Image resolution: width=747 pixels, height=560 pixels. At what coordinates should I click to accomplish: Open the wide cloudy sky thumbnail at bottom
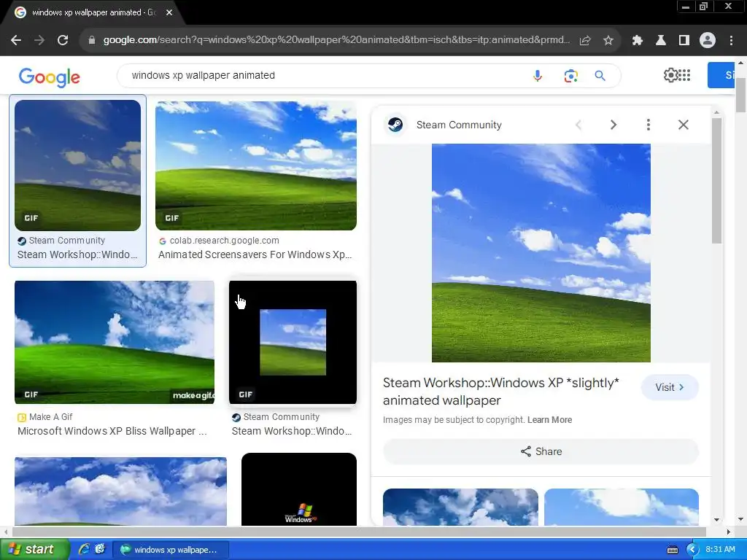pyautogui.click(x=120, y=491)
